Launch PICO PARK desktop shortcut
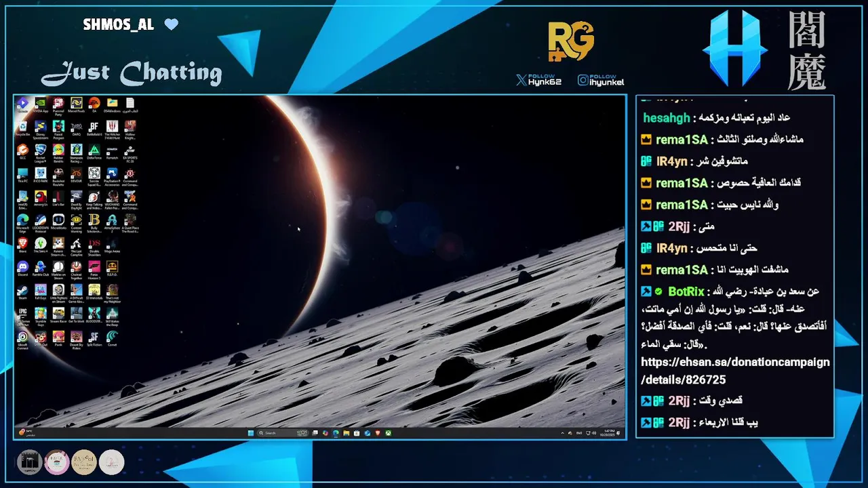This screenshot has width=868, height=488. click(x=41, y=176)
